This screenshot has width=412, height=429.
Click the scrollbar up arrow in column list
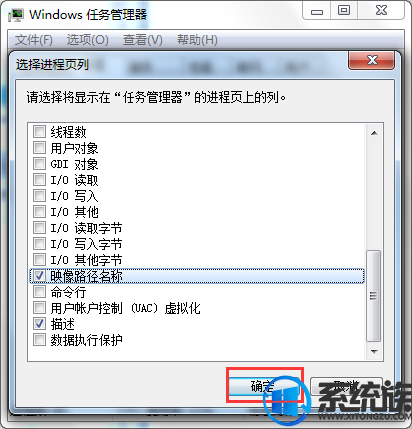[x=374, y=133]
